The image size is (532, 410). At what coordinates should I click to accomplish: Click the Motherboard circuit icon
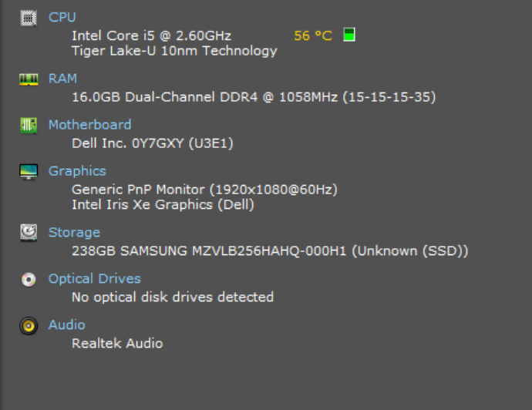click(x=29, y=125)
